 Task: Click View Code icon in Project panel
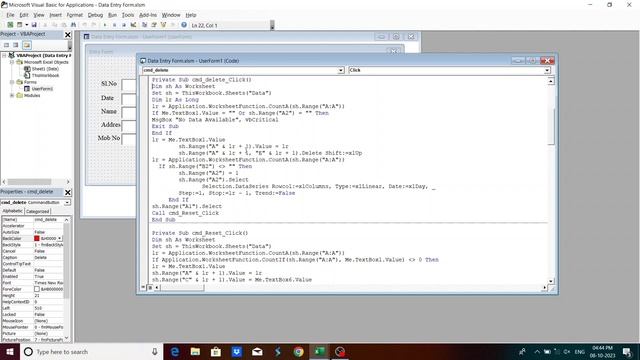[7, 44]
